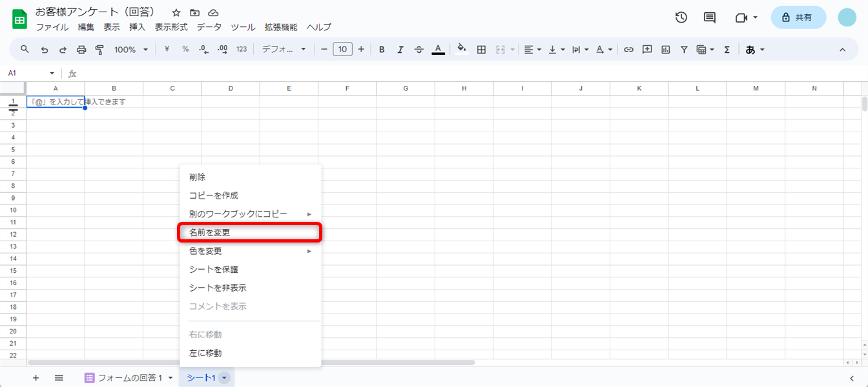Click the search magnifier icon in toolbar
Image resolution: width=868 pixels, height=387 pixels.
[x=25, y=50]
